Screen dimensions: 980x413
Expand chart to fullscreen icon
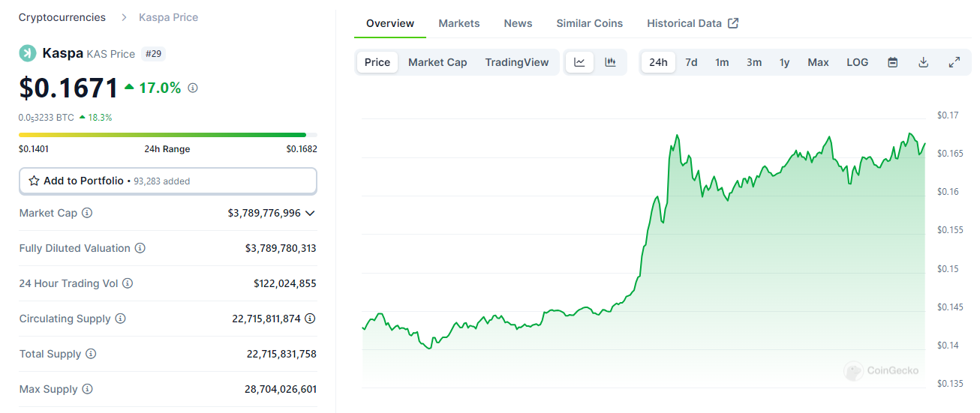point(954,62)
